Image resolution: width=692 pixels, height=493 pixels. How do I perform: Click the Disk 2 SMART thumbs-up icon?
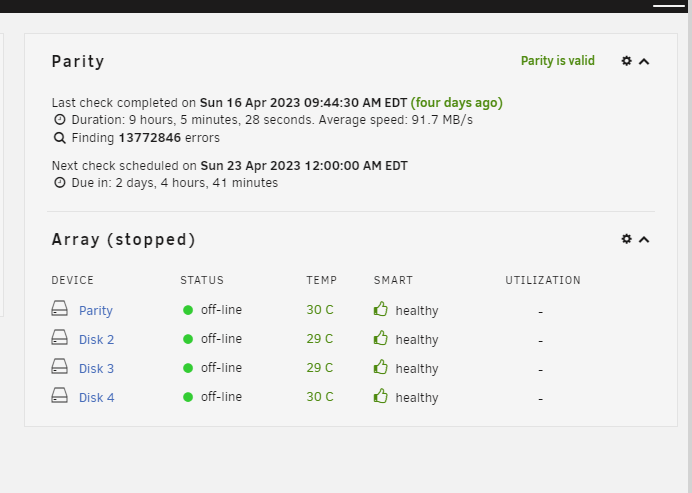pyautogui.click(x=380, y=338)
